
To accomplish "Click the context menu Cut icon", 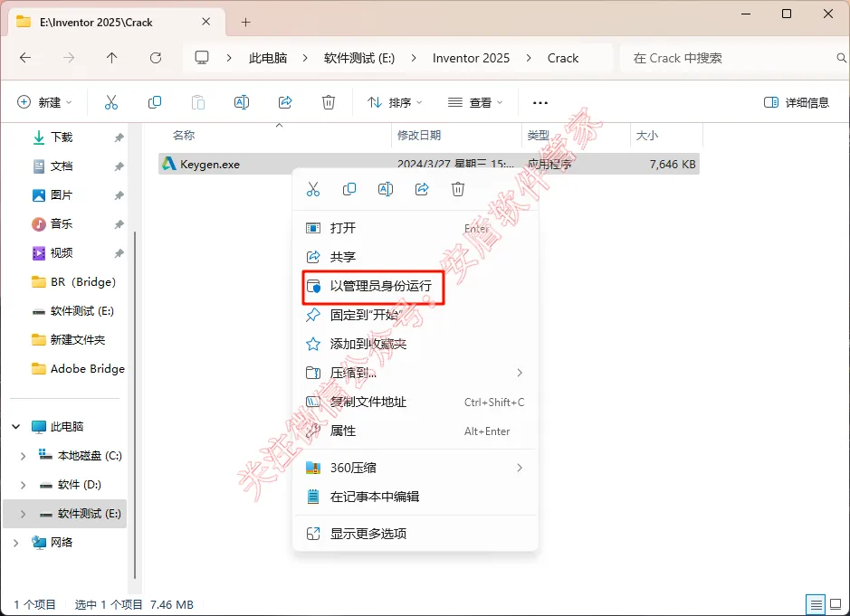I will 313,189.
